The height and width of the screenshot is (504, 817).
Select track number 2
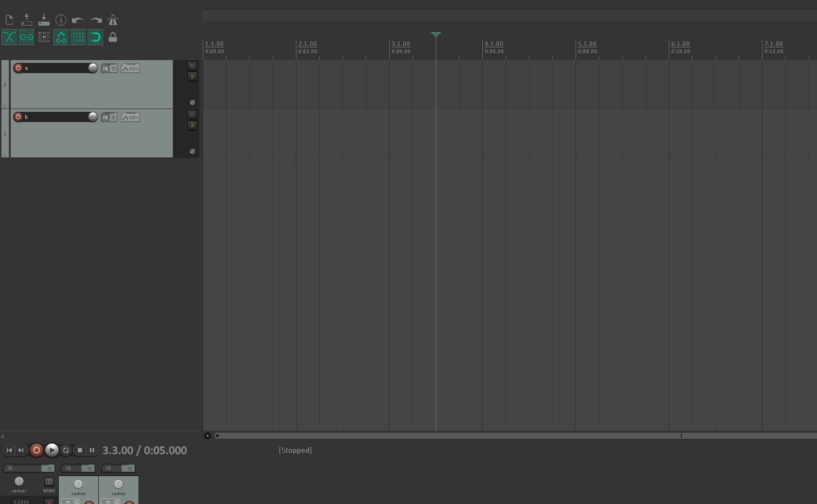pyautogui.click(x=5, y=133)
